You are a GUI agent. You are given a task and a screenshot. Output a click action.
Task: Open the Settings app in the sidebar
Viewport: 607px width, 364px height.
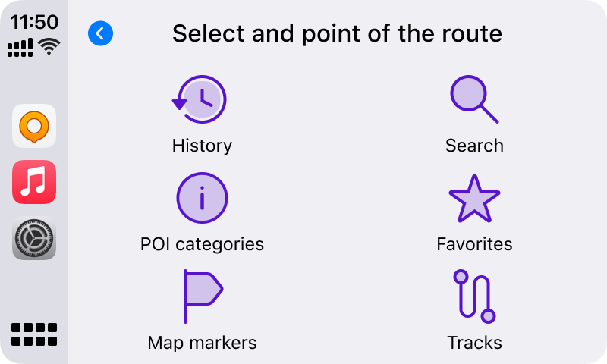[x=34, y=238]
